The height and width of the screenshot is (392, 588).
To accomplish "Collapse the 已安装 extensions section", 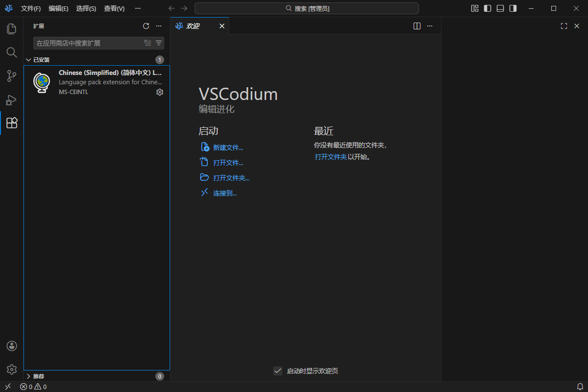I will tap(41, 59).
